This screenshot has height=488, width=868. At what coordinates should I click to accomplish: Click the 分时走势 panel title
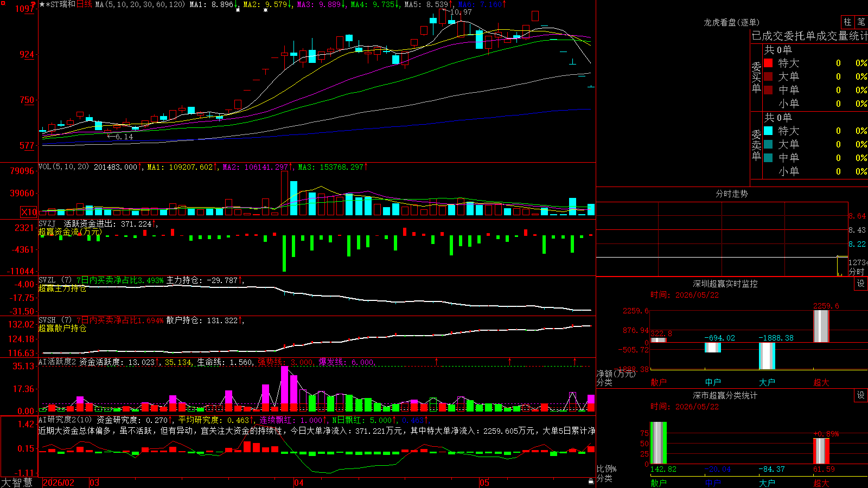[x=732, y=194]
